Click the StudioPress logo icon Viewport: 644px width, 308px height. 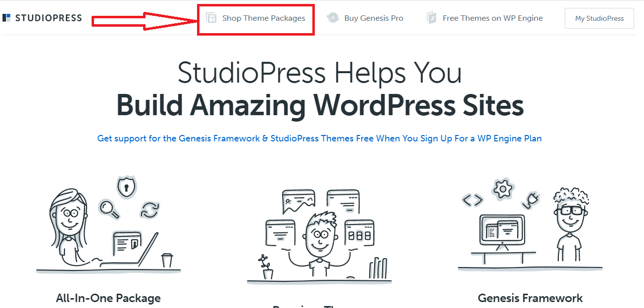click(6, 18)
